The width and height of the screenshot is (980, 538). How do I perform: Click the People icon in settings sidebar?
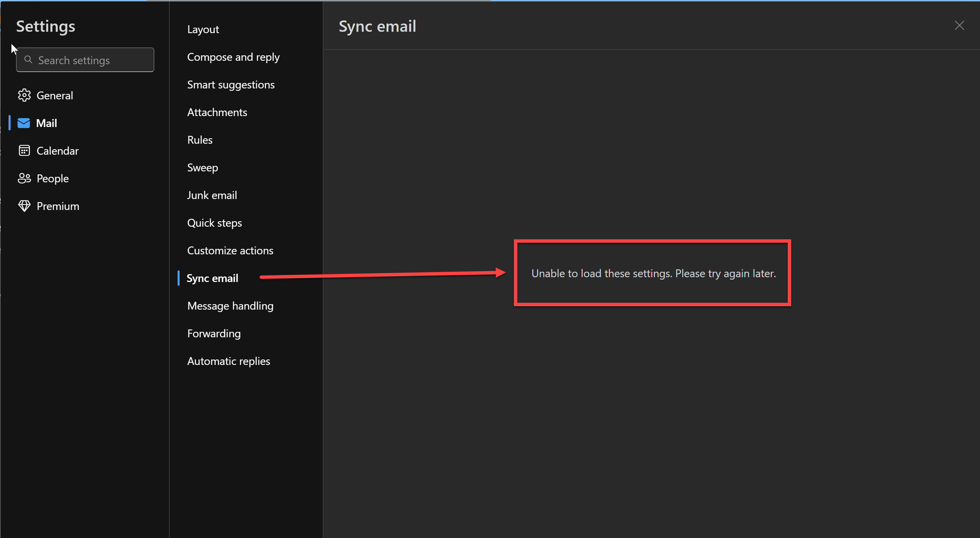pyautogui.click(x=24, y=178)
